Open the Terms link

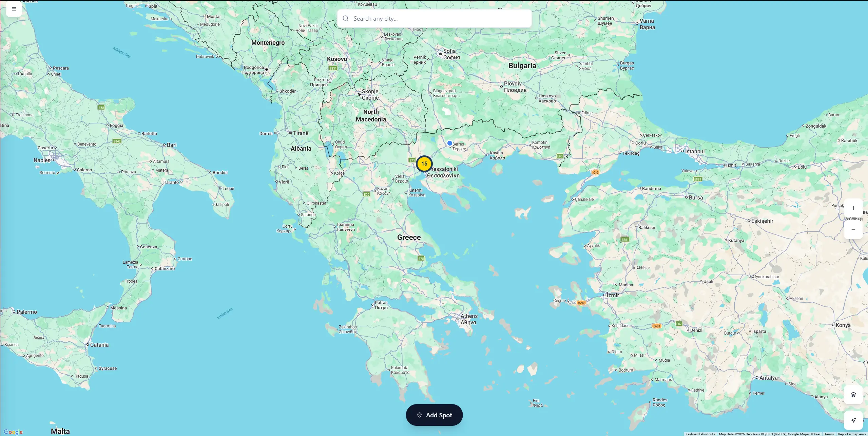829,434
